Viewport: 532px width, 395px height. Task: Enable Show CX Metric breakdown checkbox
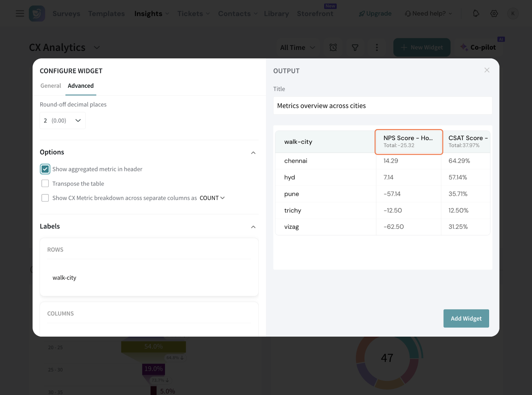point(45,198)
